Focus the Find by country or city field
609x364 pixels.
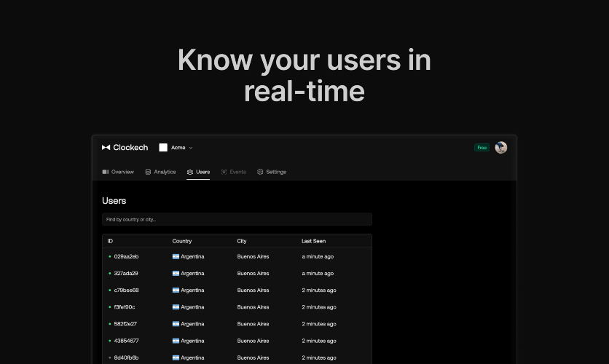(237, 219)
